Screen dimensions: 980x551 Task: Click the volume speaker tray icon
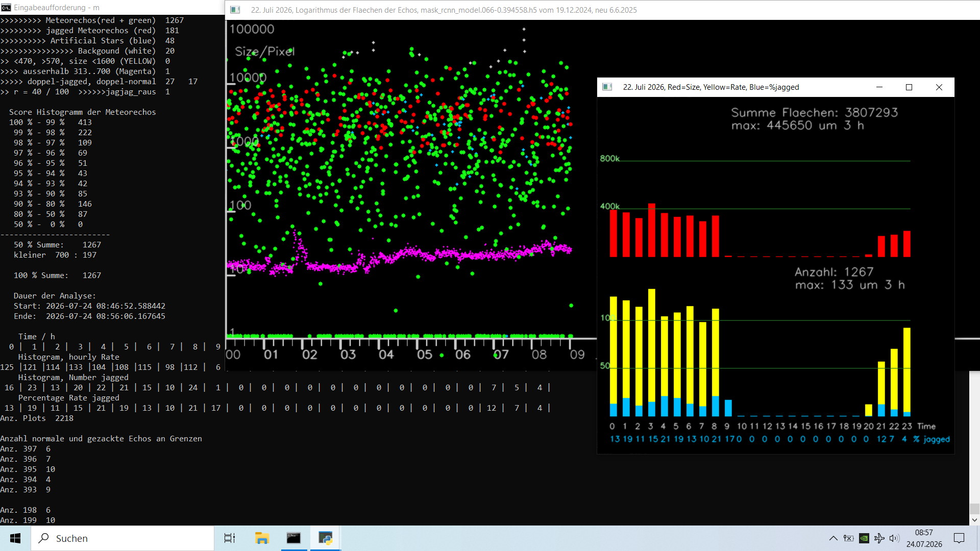894,538
